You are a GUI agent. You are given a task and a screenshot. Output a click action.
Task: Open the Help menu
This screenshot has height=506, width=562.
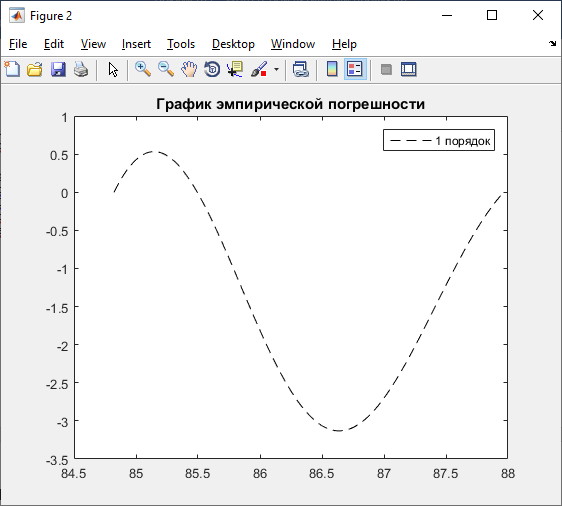(x=344, y=44)
